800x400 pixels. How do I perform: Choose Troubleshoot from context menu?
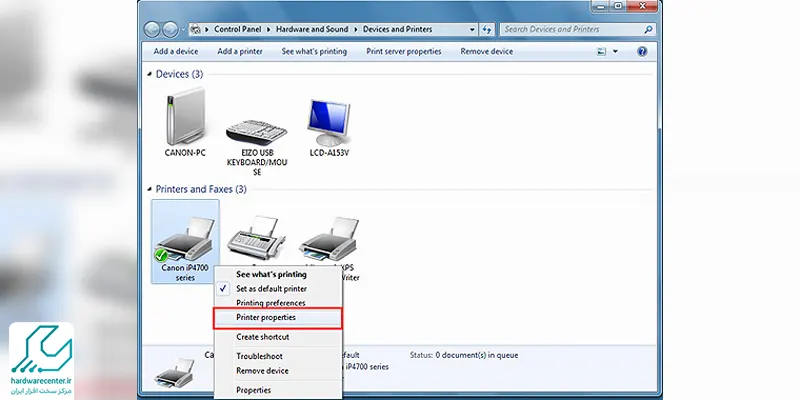tap(278, 356)
